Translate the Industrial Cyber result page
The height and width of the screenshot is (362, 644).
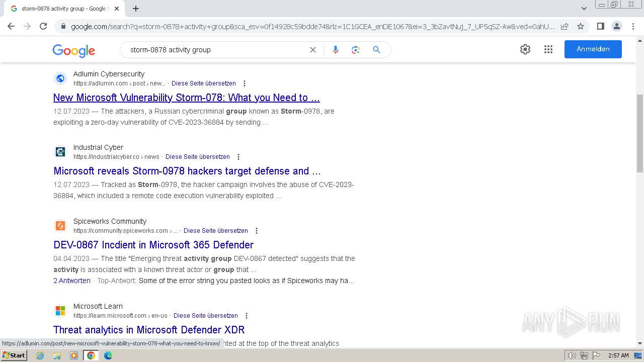tap(198, 157)
